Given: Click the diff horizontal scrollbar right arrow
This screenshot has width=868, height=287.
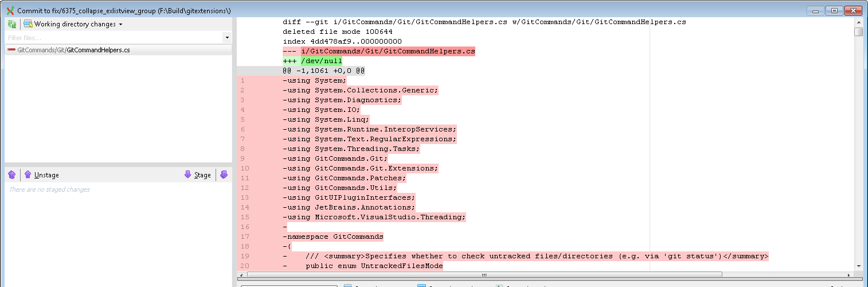Looking at the screenshot, I should (850, 275).
